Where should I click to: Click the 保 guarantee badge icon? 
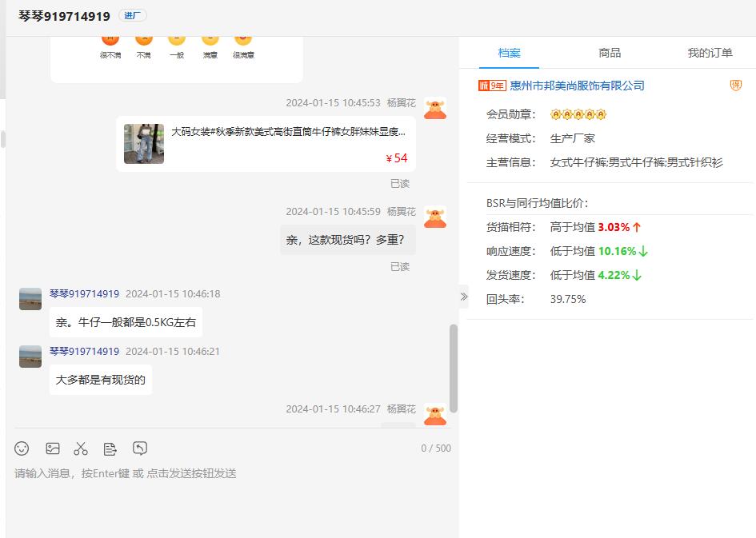click(735, 86)
